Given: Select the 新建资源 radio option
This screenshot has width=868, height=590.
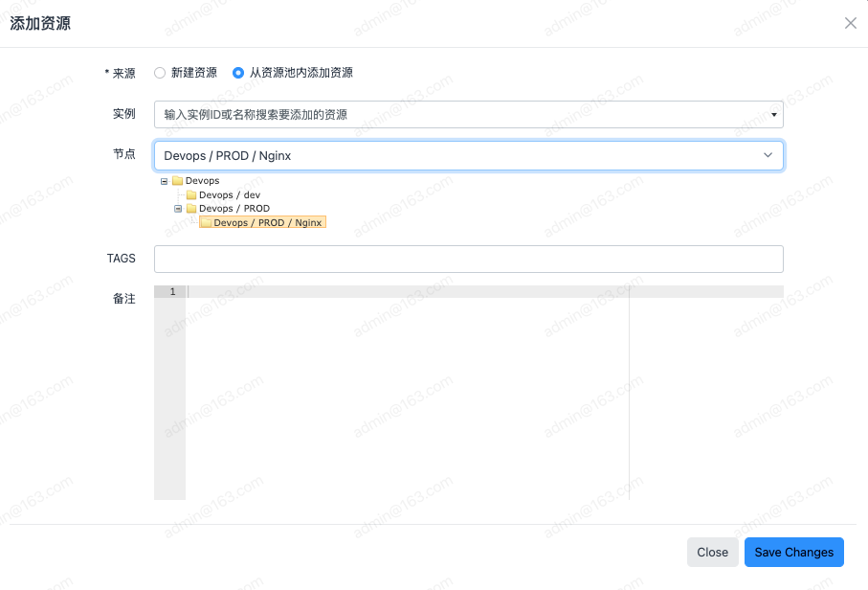Looking at the screenshot, I should [160, 73].
